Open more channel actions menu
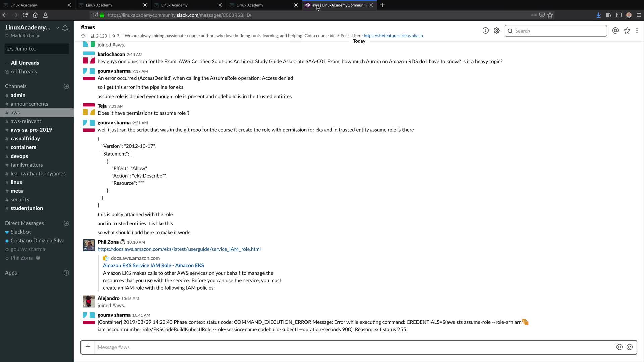644x362 pixels. click(637, 31)
